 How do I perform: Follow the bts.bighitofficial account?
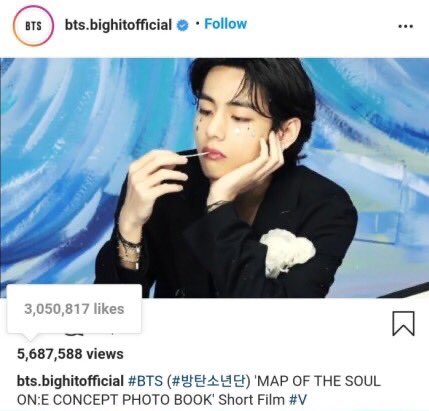(225, 24)
